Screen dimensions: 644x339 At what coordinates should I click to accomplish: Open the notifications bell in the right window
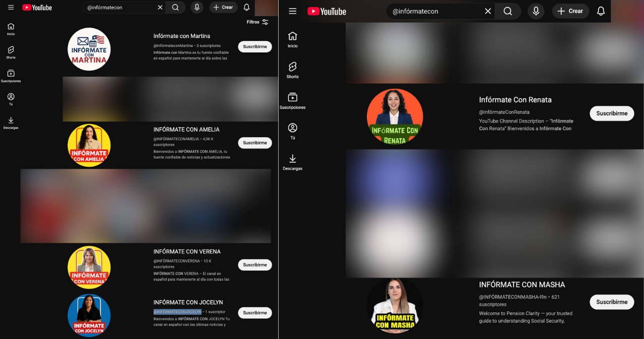[601, 11]
